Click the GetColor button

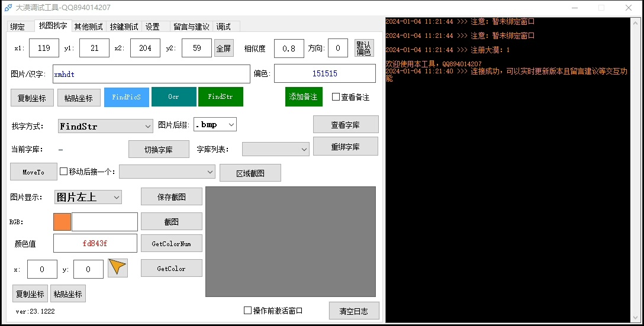point(171,269)
